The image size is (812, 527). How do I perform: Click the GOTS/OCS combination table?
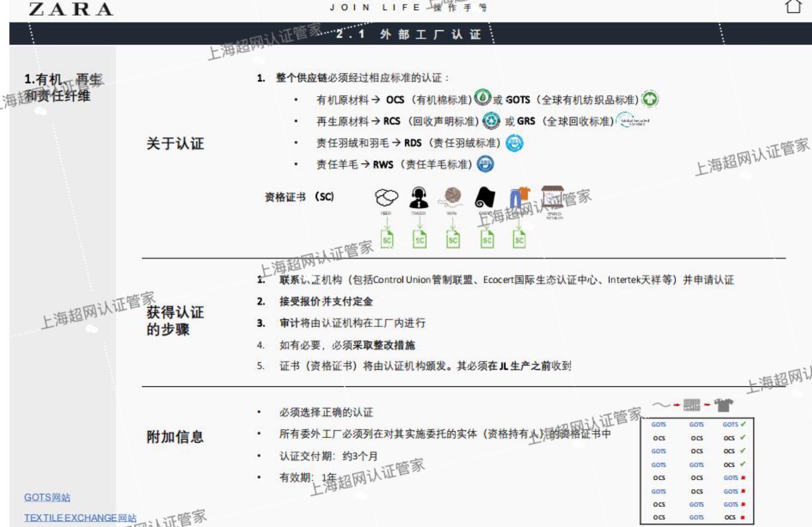click(x=697, y=471)
